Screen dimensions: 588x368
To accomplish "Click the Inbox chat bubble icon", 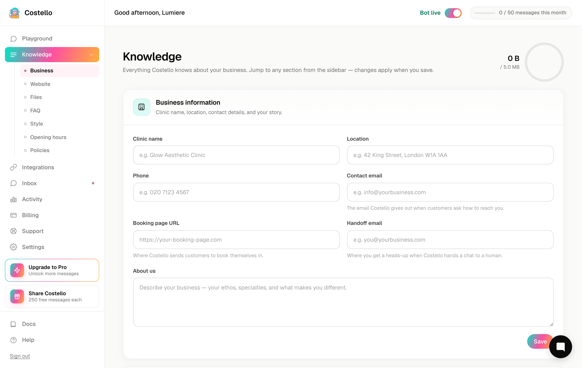I will [13, 183].
